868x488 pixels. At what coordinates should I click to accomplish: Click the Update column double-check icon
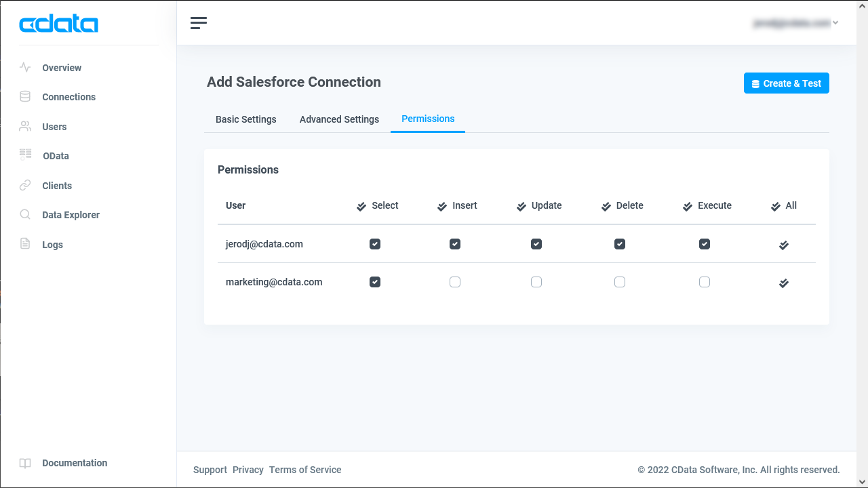coord(521,207)
